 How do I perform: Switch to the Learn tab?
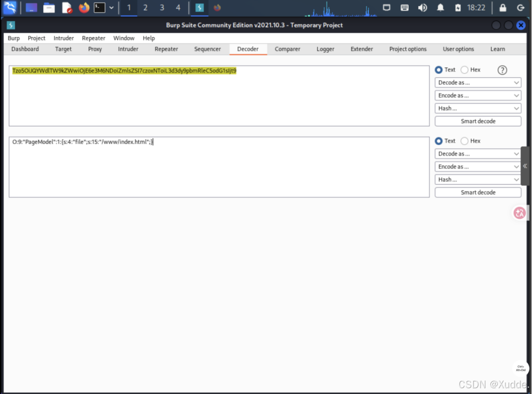click(497, 49)
